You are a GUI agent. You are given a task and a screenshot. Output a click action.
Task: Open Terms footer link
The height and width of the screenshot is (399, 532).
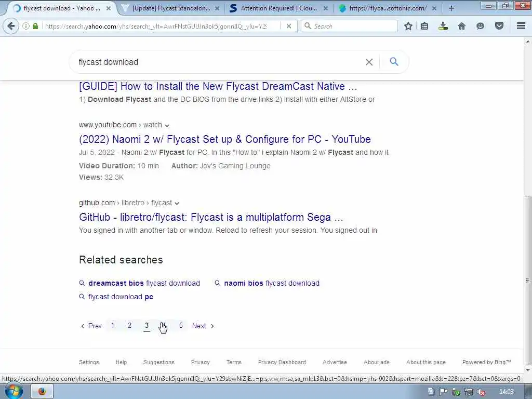tap(234, 362)
